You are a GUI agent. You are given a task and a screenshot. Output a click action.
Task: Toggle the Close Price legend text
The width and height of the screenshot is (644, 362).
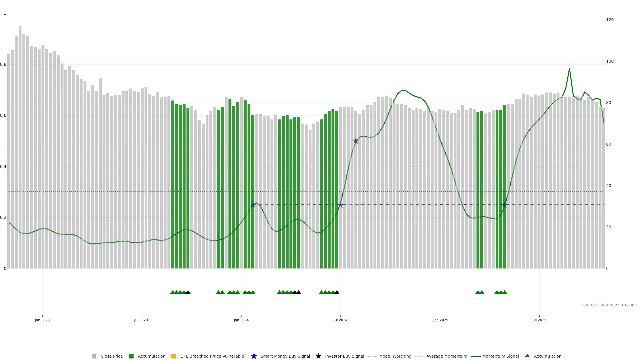[112, 356]
